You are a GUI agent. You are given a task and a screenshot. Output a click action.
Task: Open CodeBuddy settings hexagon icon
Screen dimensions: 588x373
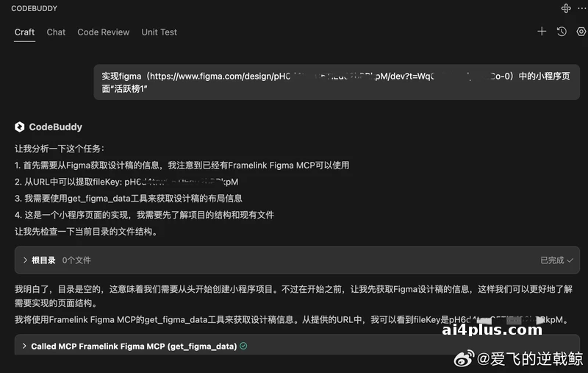tap(581, 32)
